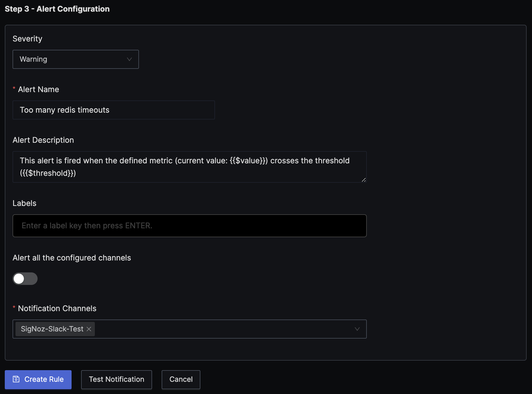
Task: Select the SigNoz-Slack-Test tag text
Action: pyautogui.click(x=52, y=329)
